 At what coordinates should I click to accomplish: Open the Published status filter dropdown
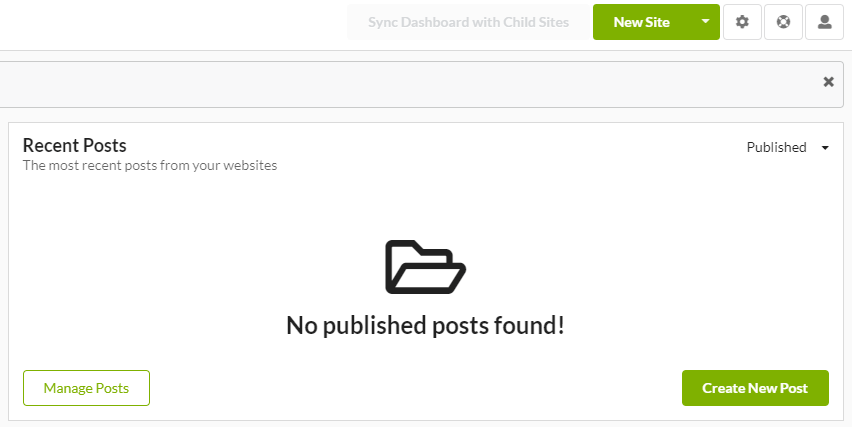coord(787,147)
